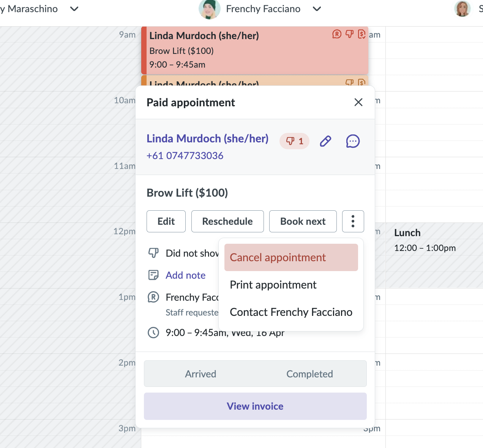Set appointment status to Completed

309,374
